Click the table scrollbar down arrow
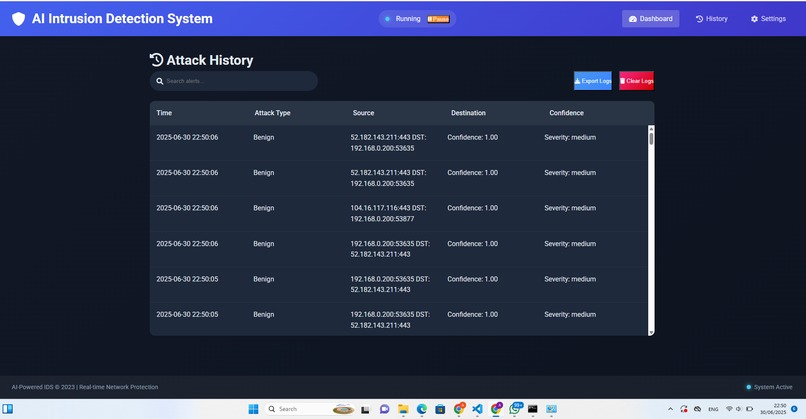 click(651, 333)
